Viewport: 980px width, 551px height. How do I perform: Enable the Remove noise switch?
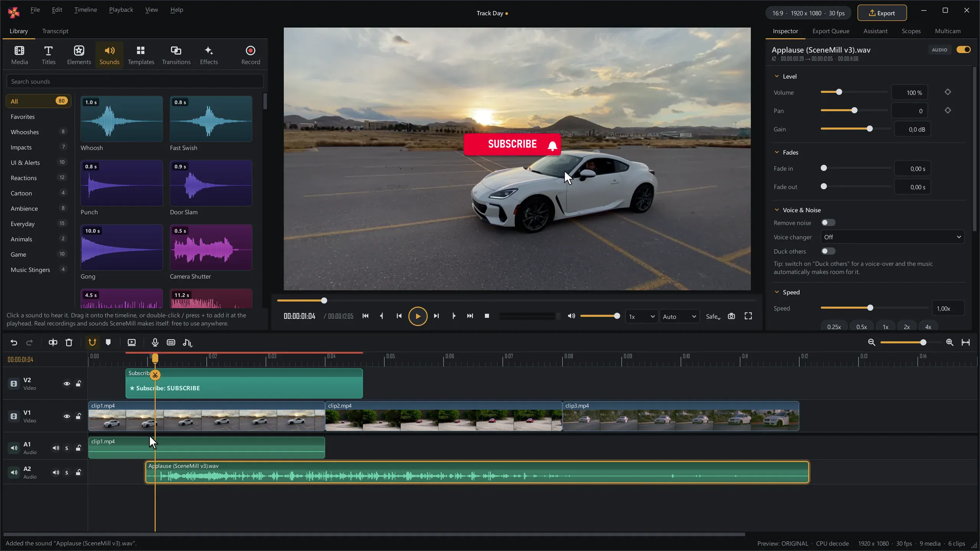point(828,223)
